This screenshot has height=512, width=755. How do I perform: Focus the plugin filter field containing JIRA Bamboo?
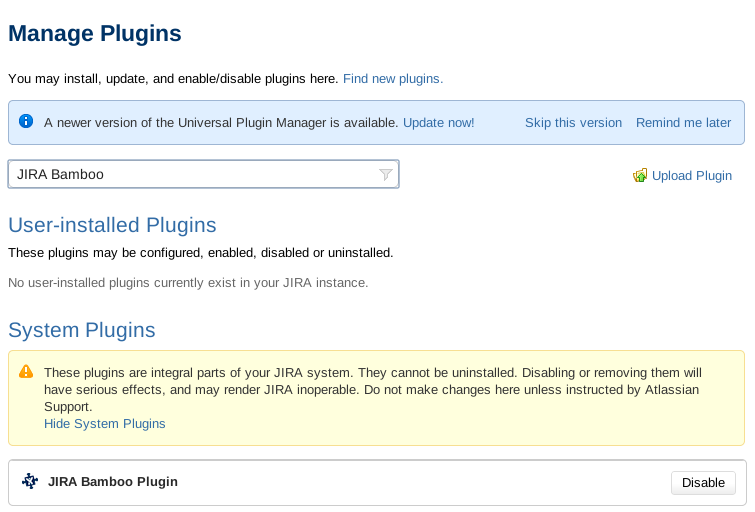tap(203, 174)
